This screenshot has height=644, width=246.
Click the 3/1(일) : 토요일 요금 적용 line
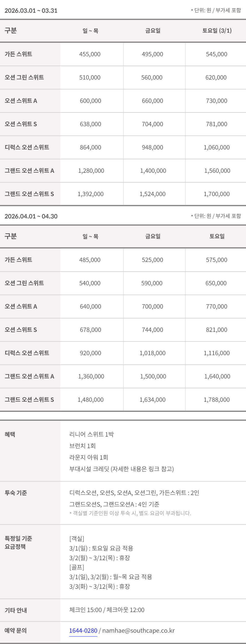(101, 548)
